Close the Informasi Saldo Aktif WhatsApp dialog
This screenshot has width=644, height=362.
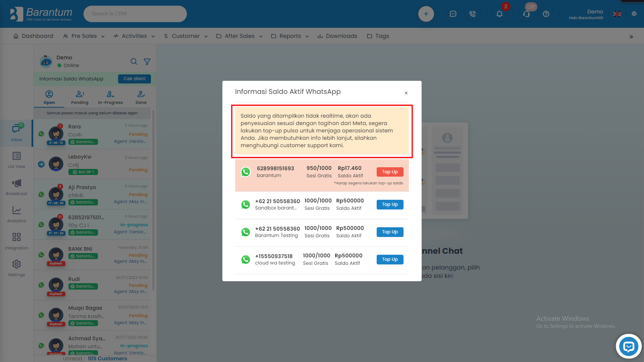tap(406, 93)
